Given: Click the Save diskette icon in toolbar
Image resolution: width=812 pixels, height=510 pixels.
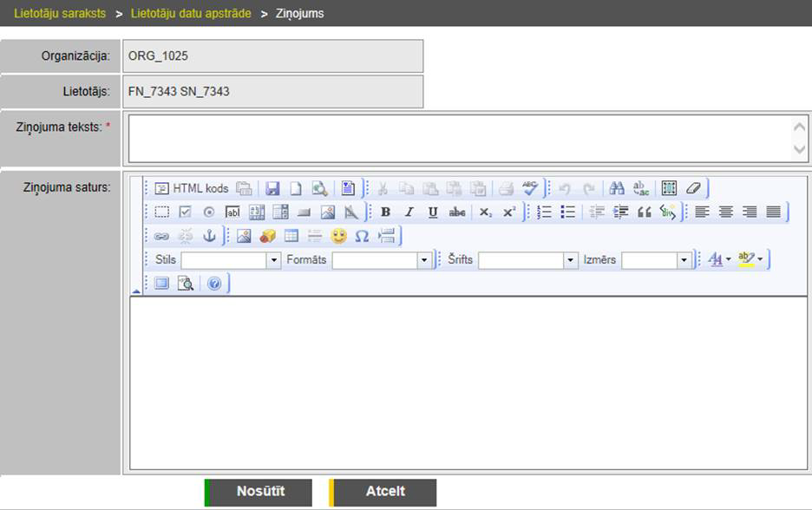Looking at the screenshot, I should (x=272, y=188).
